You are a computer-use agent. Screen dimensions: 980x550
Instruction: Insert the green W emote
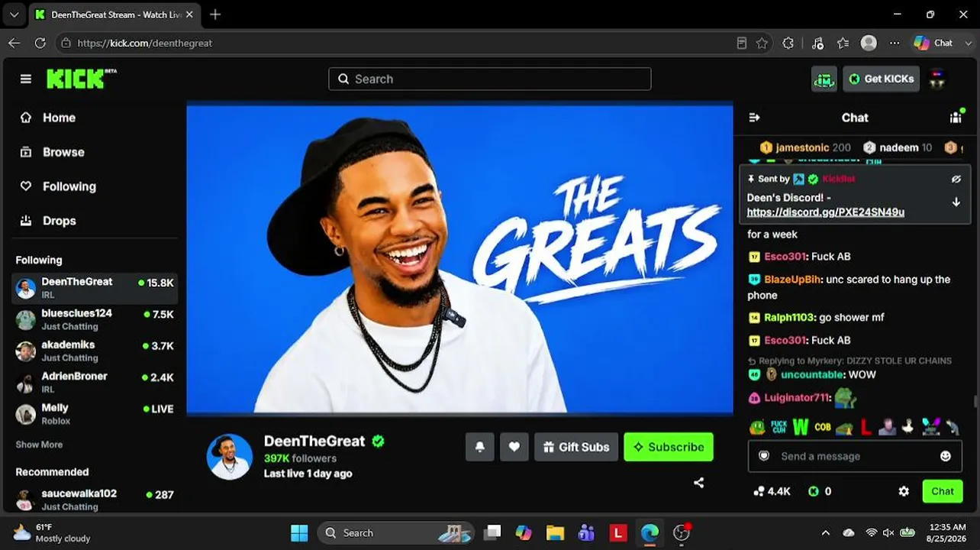800,427
